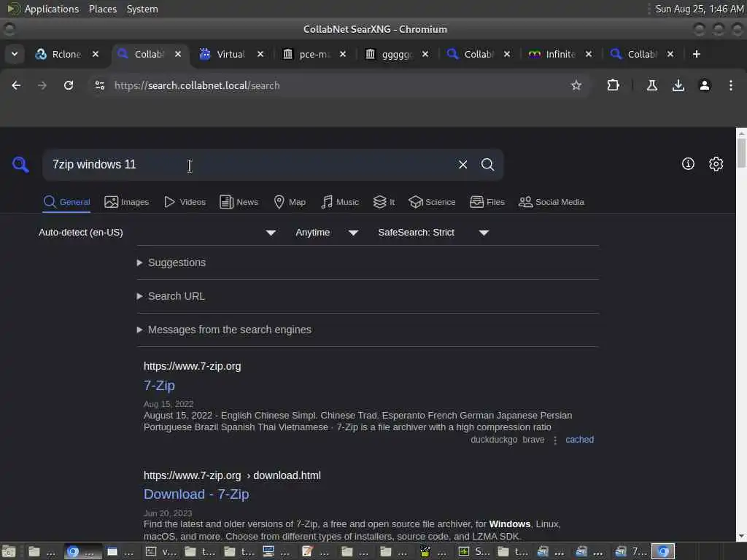Close the pce-m tab
The image size is (747, 560).
(343, 54)
